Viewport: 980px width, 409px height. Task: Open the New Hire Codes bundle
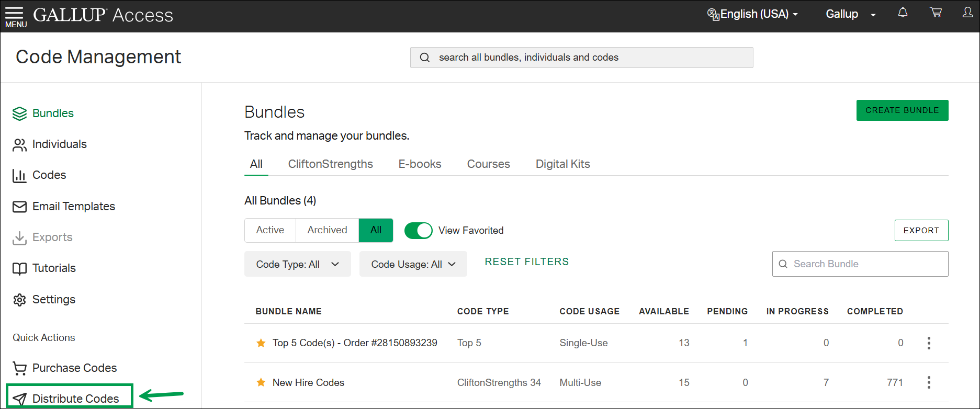(x=308, y=383)
